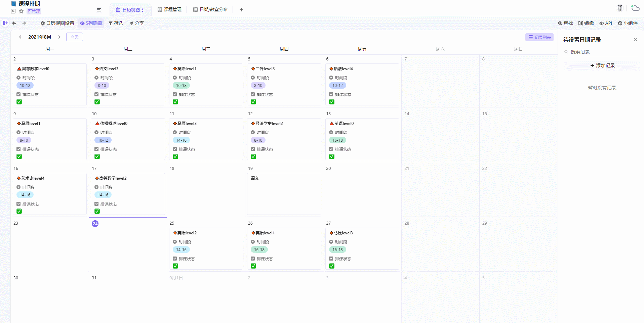Star this 课程排期 datasheet as favorite

(x=21, y=11)
